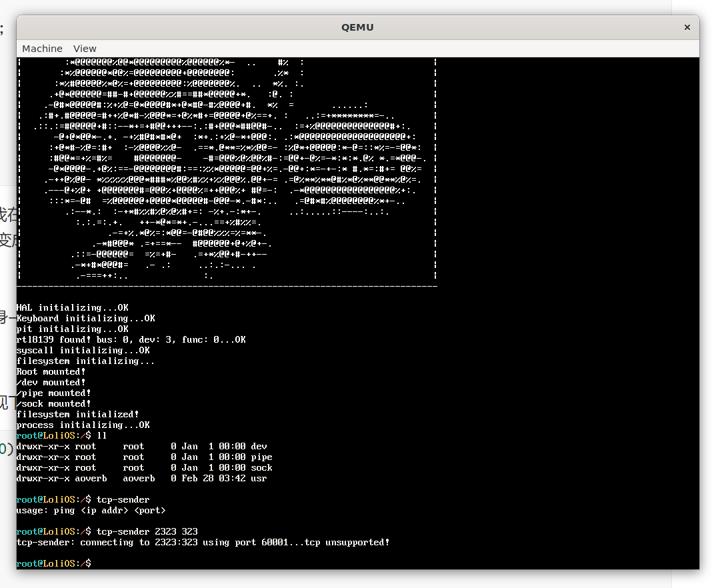The image size is (716, 588).
Task: Click the 'usr' directory owned by aoverb
Action: point(259,478)
